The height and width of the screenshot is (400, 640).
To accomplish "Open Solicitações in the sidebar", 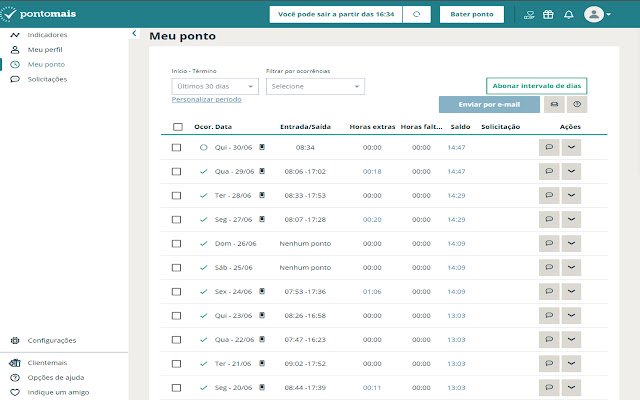I will point(47,79).
